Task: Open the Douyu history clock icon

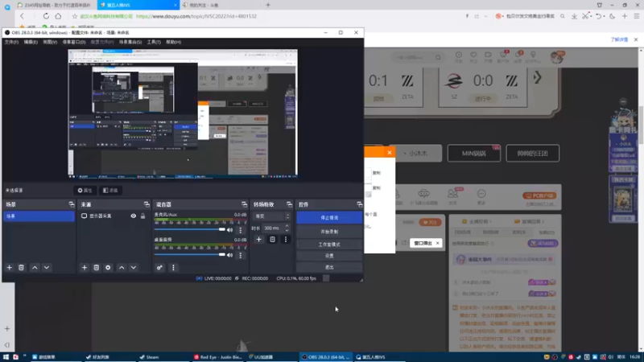Action: pyautogui.click(x=458, y=56)
